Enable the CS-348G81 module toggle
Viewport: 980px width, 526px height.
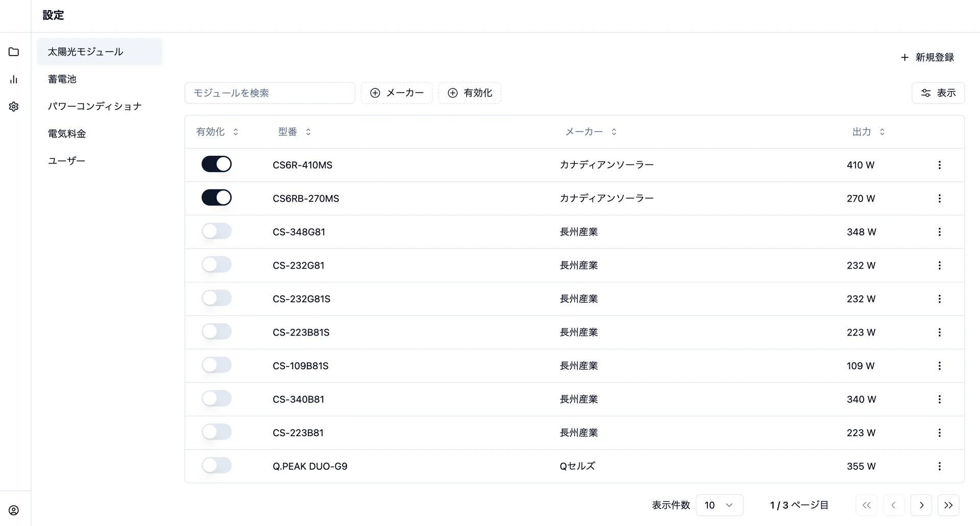click(216, 231)
